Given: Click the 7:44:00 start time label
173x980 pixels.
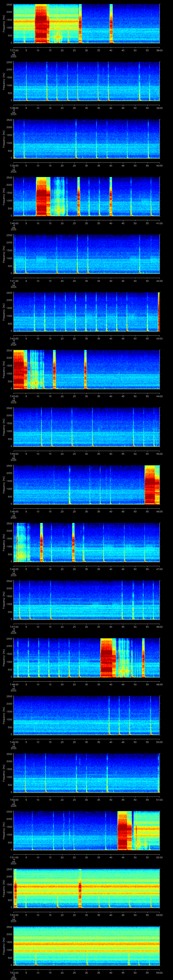Looking at the screenshot, I should [x=14, y=454].
